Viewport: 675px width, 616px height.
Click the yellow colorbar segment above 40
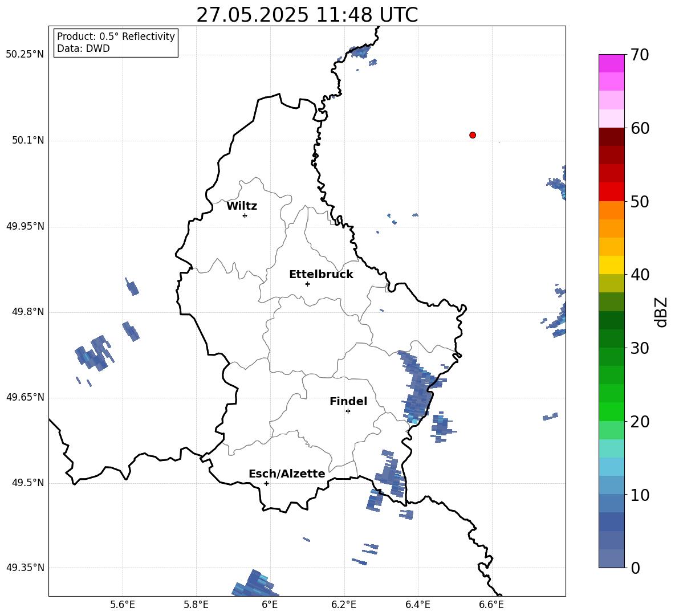pos(612,265)
